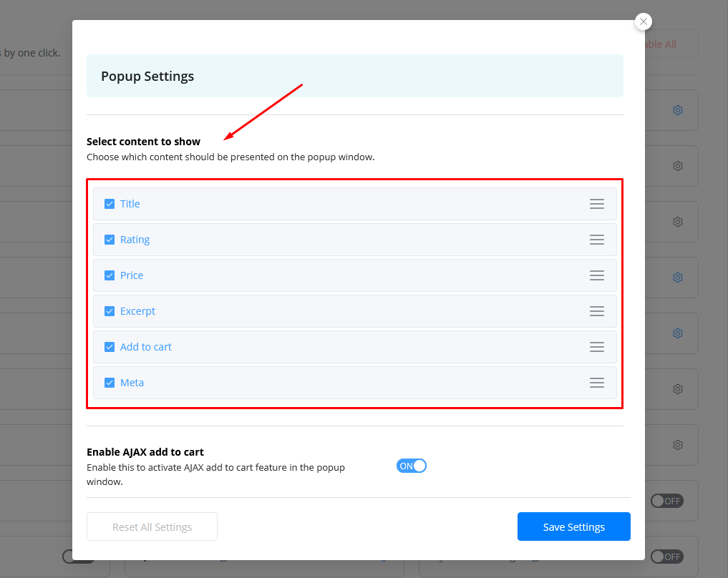This screenshot has width=728, height=578.
Task: Close the Popup Settings dialog with X
Action: (x=644, y=22)
